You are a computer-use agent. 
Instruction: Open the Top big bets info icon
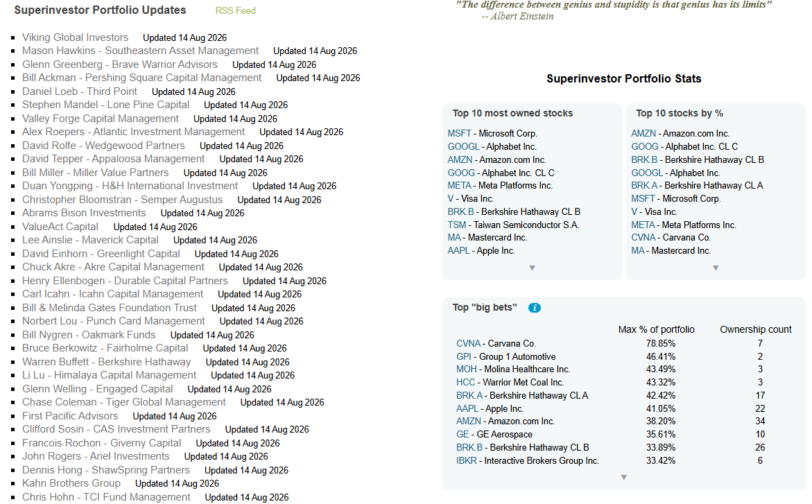point(535,308)
